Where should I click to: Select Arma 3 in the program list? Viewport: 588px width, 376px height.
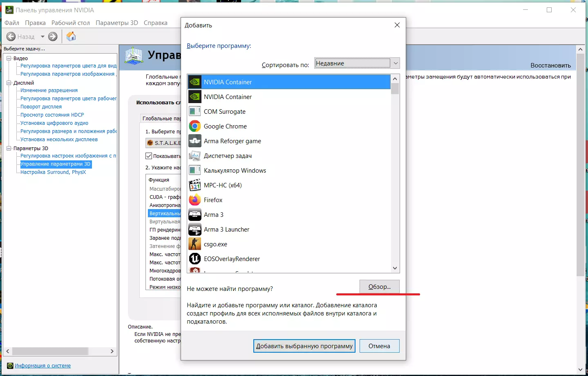(289, 215)
